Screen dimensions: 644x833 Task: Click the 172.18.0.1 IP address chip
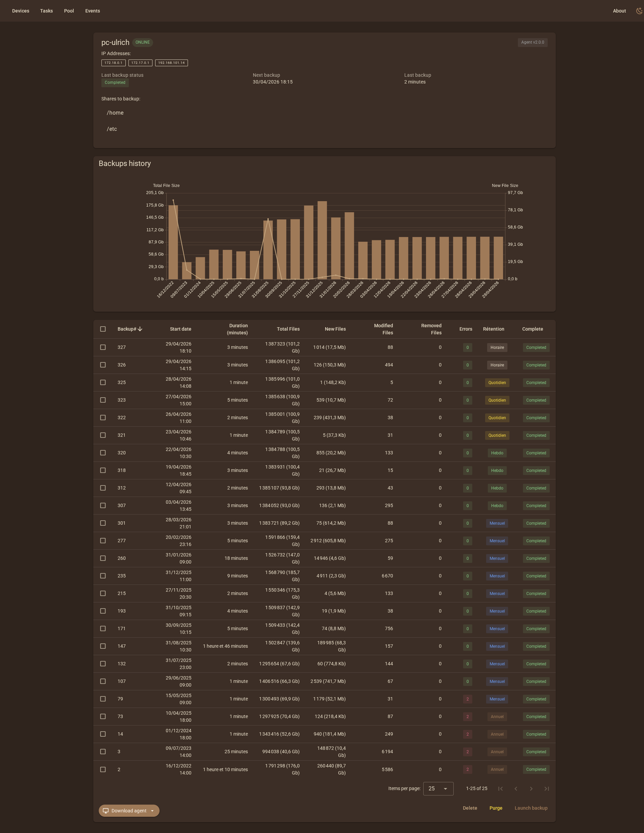(113, 63)
